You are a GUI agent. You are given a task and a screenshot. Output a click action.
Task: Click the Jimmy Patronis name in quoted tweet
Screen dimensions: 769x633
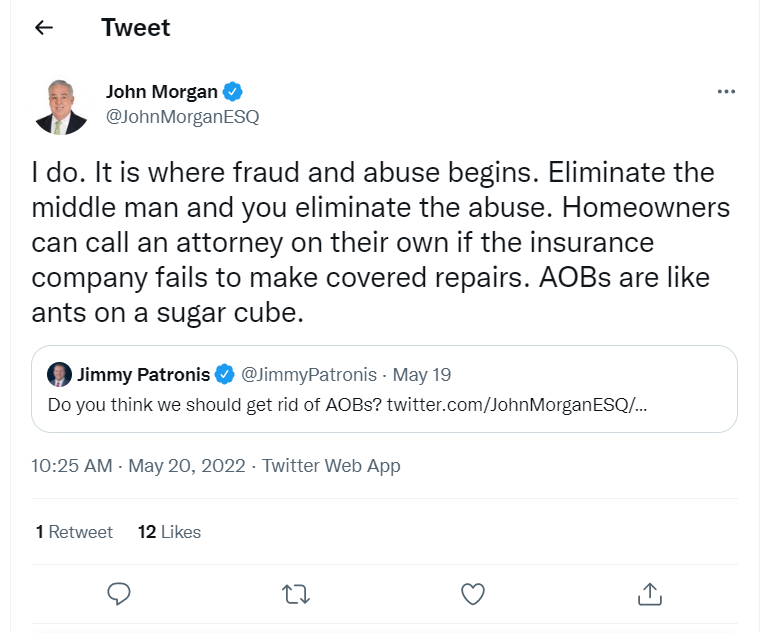click(x=143, y=375)
